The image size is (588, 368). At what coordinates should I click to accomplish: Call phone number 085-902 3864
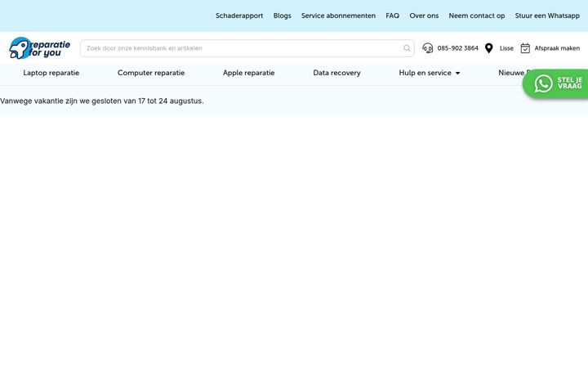457,48
